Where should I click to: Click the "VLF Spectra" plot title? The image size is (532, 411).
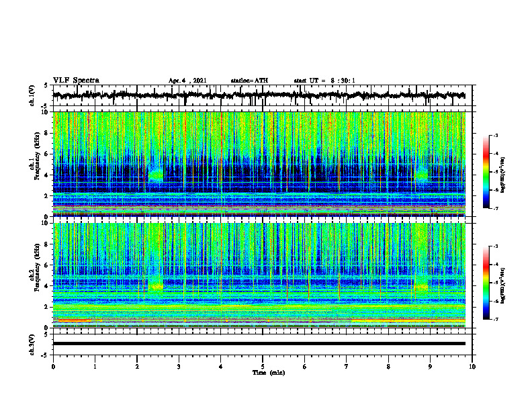coord(76,81)
